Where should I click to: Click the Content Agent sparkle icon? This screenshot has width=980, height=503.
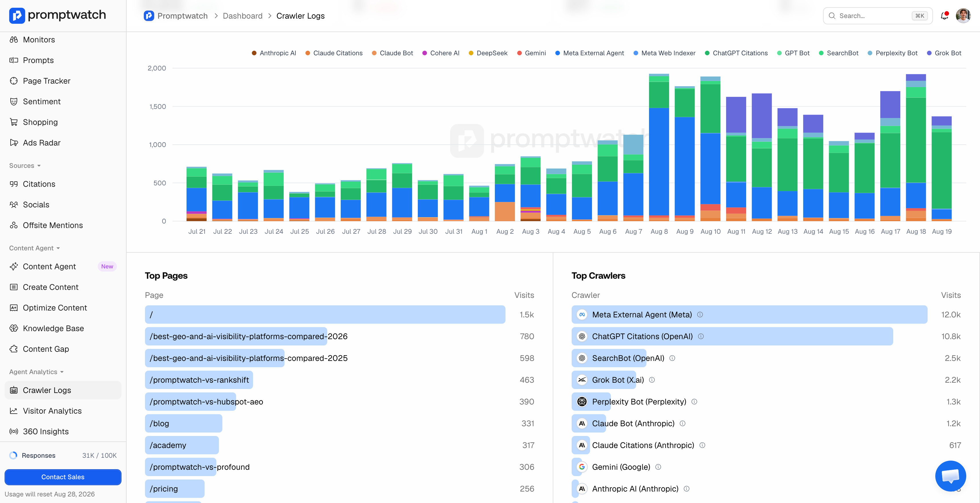(x=14, y=266)
